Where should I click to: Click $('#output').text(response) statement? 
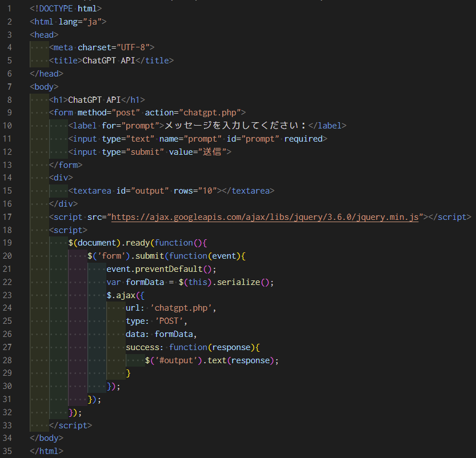pos(212,360)
